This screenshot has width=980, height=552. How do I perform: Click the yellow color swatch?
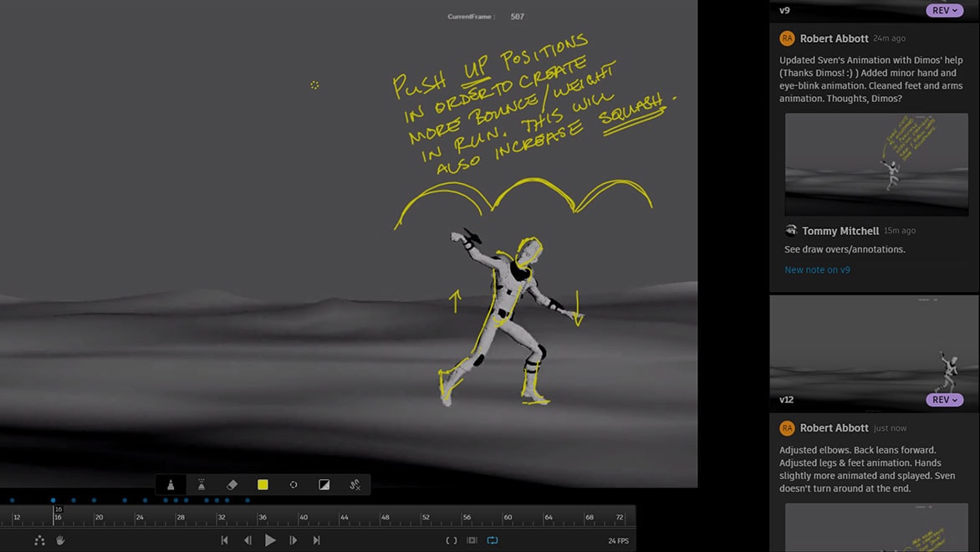click(263, 484)
